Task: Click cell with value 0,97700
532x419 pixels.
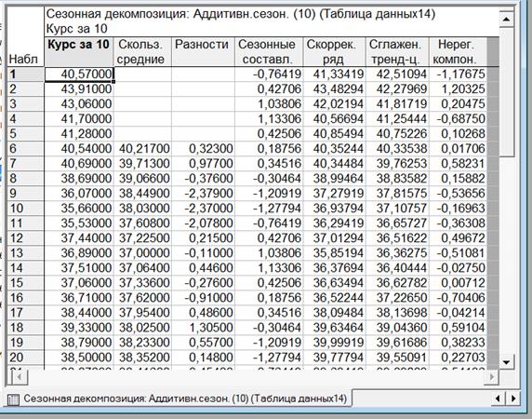Action: point(203,163)
